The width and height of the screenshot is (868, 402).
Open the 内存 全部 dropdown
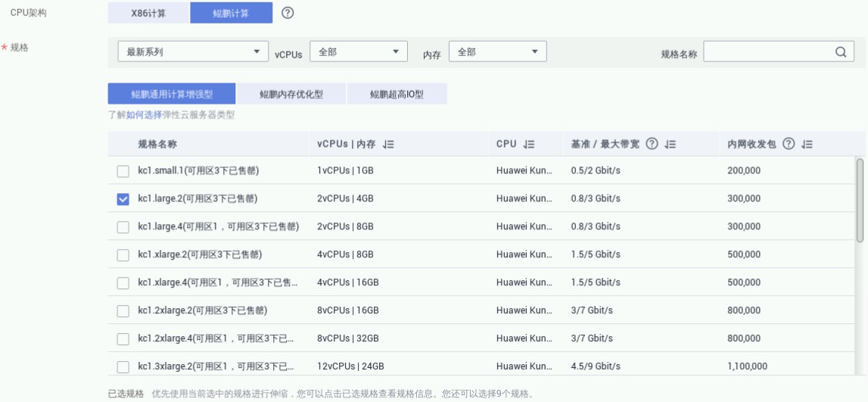click(497, 52)
